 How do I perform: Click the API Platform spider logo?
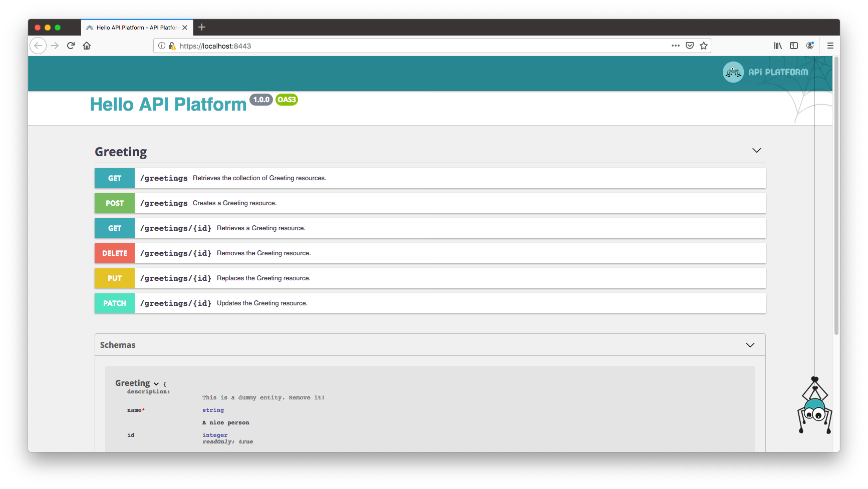pyautogui.click(x=733, y=72)
